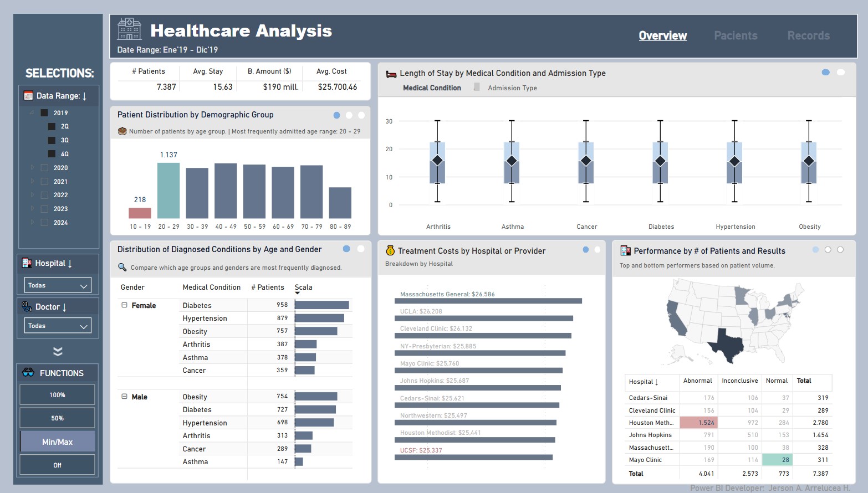Click the Arthritis box plot diamond

pos(437,161)
